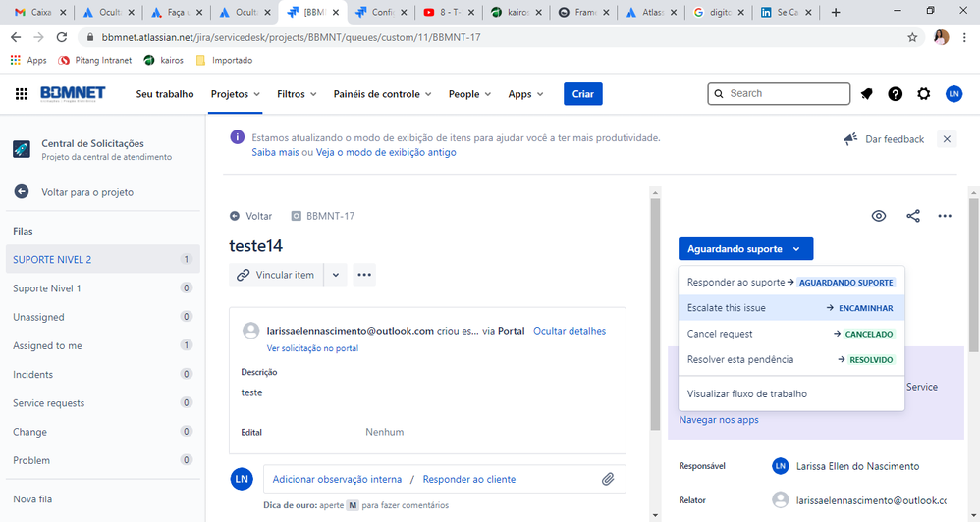Click the Voltar back arrow icon
The height and width of the screenshot is (522, 980).
[x=235, y=216]
